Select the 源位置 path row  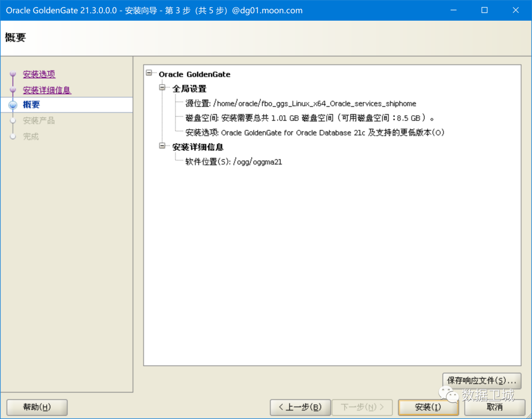300,103
